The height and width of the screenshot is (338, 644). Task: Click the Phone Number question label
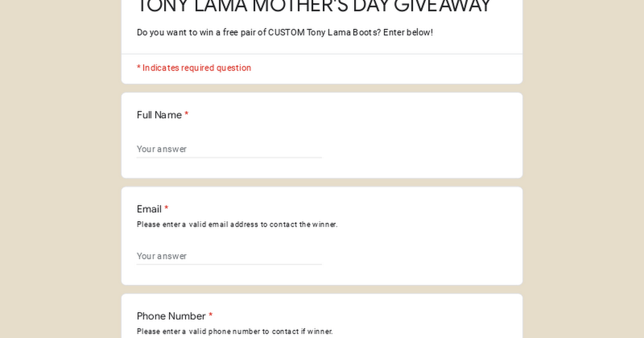[171, 316]
